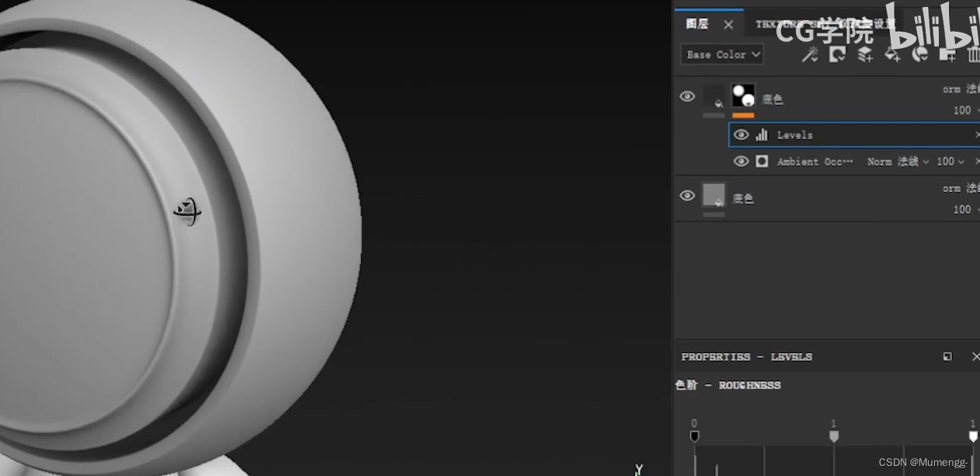This screenshot has height=476, width=980.
Task: Add a folder using the folder icon
Action: [947, 54]
